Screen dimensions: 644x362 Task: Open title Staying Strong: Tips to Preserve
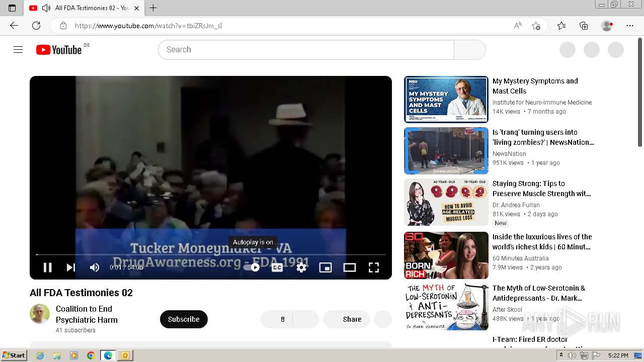click(x=542, y=189)
